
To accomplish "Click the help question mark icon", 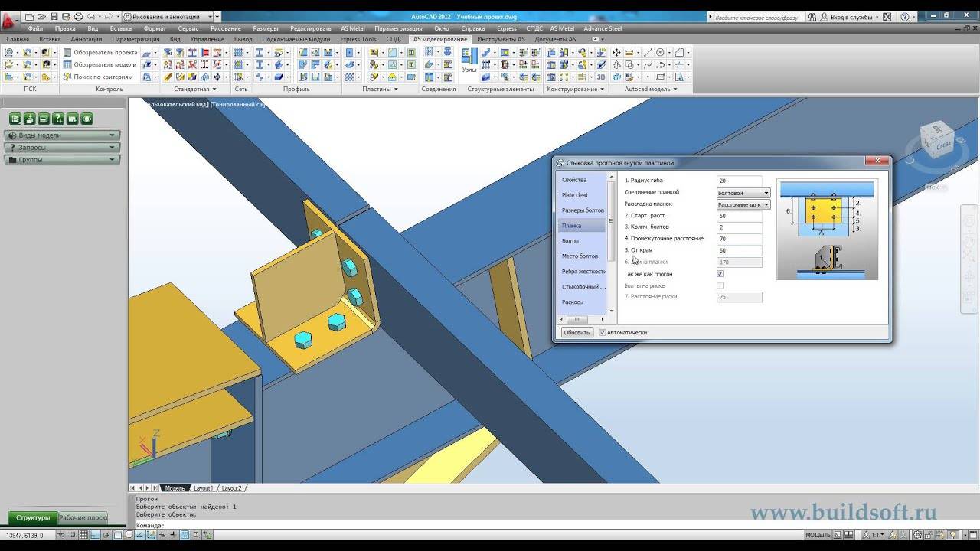I will (904, 16).
